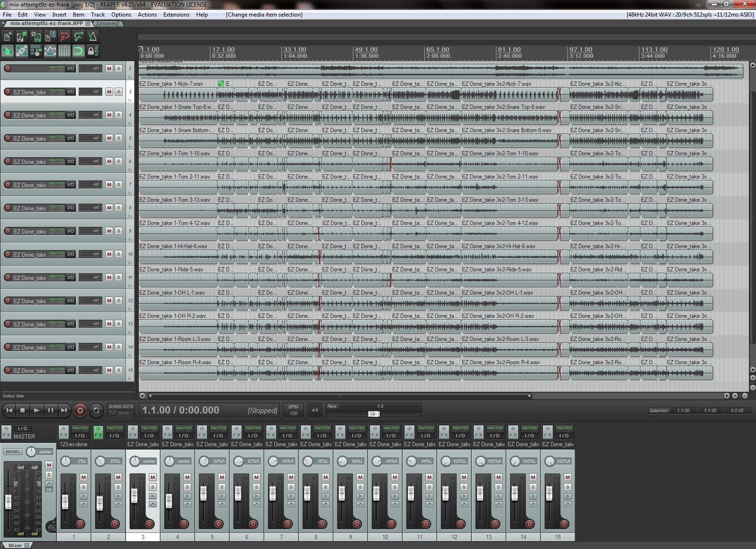This screenshot has height=549, width=756.
Task: Solo track 6 in track panel
Action: tap(118, 161)
